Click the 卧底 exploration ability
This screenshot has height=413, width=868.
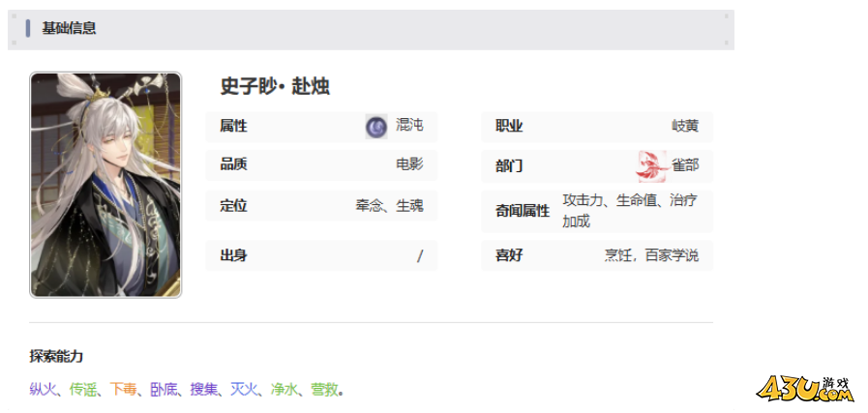[164, 390]
